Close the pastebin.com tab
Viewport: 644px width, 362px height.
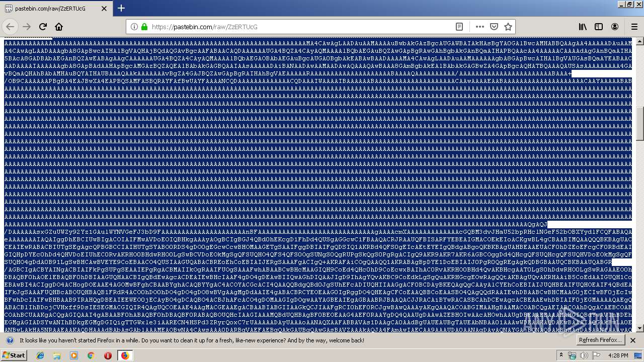(x=104, y=9)
